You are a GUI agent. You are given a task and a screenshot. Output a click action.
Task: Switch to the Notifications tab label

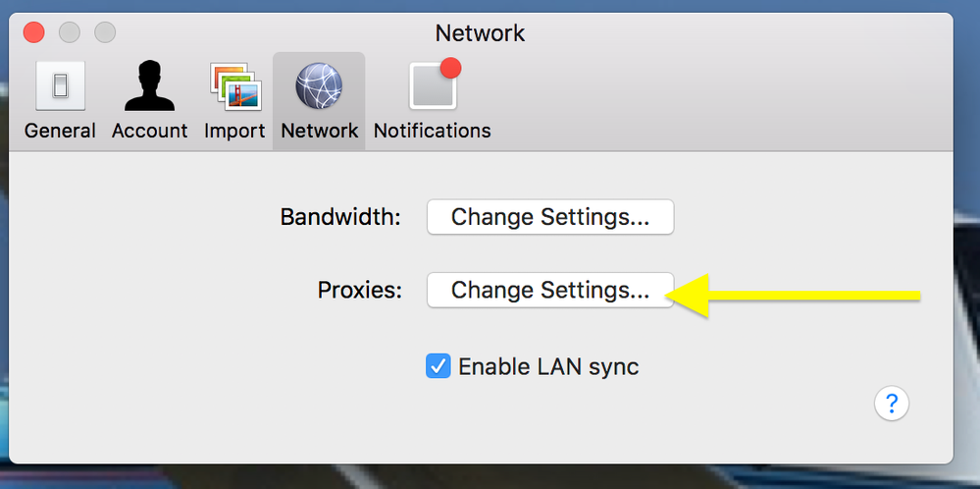pyautogui.click(x=432, y=131)
